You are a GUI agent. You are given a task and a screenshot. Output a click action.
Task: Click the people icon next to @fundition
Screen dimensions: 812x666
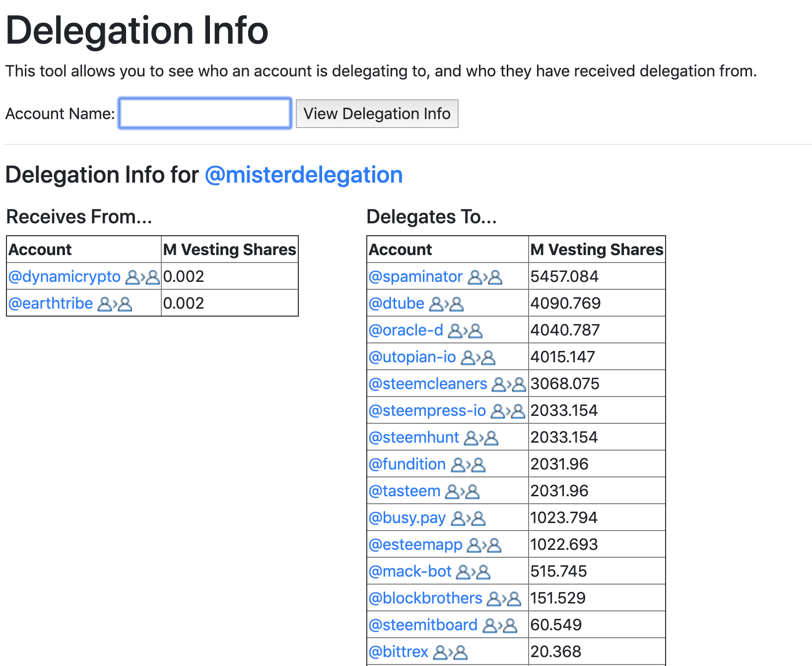click(x=468, y=465)
